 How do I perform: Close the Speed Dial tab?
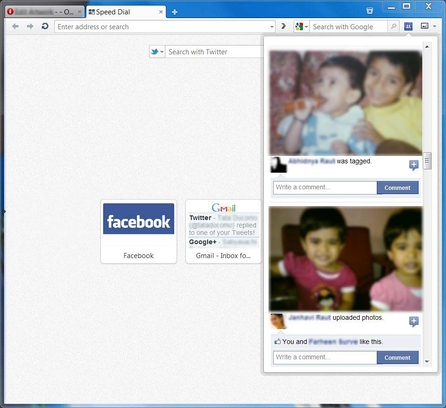click(x=161, y=12)
